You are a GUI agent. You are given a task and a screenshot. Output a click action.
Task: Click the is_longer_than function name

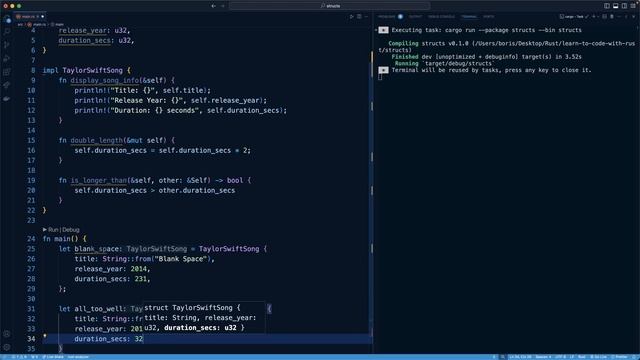pyautogui.click(x=98, y=180)
